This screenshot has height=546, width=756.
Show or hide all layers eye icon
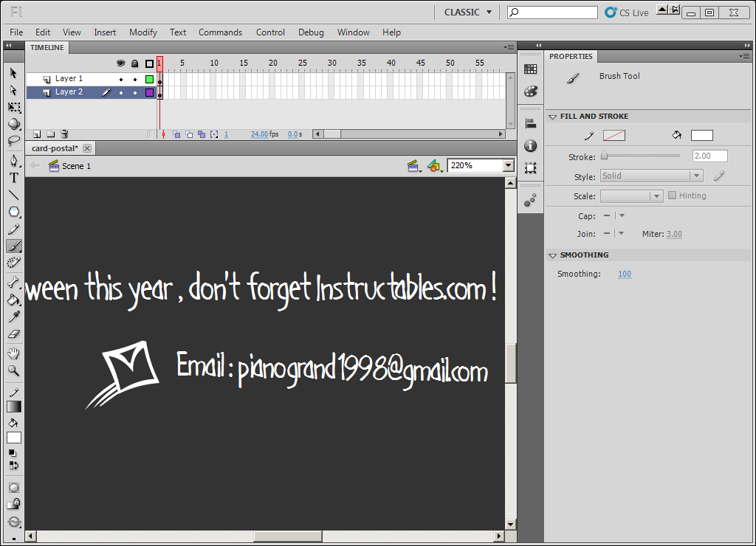tap(121, 63)
